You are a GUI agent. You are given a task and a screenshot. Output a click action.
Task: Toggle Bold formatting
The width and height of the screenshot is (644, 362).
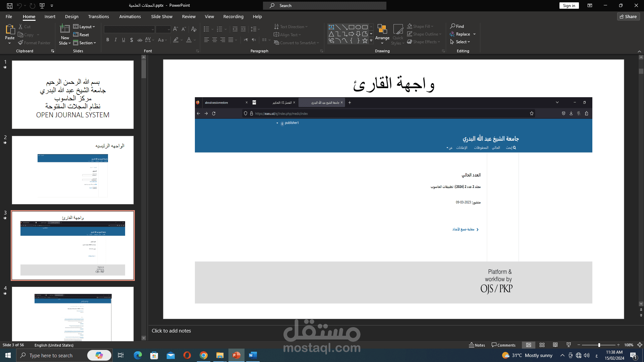coord(108,40)
